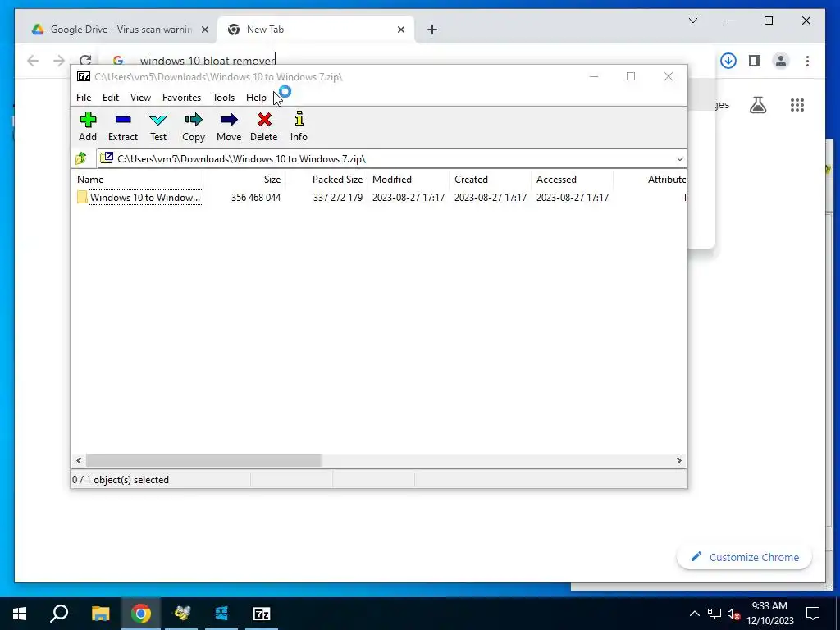
Task: Click the Extract toolbar icon
Action: point(123,126)
